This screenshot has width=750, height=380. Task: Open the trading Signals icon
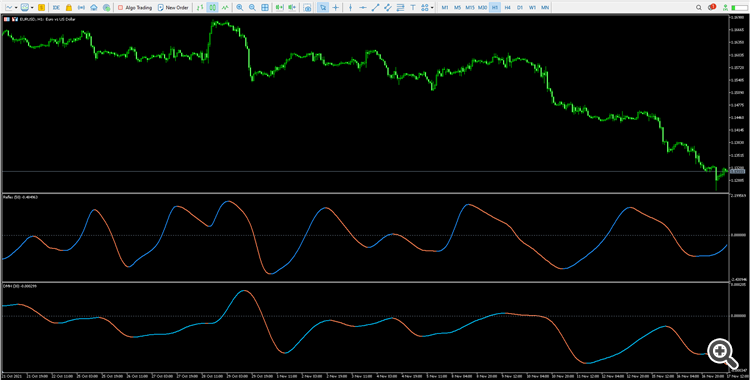tap(81, 8)
